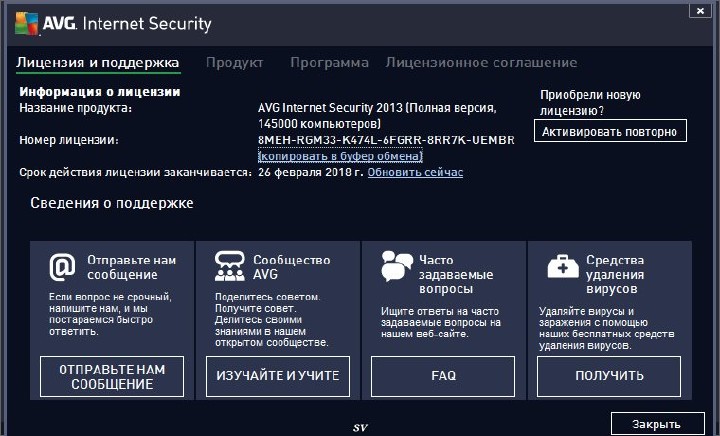
Task: Click the ПОЛУЧИТЬ button
Action: click(609, 376)
